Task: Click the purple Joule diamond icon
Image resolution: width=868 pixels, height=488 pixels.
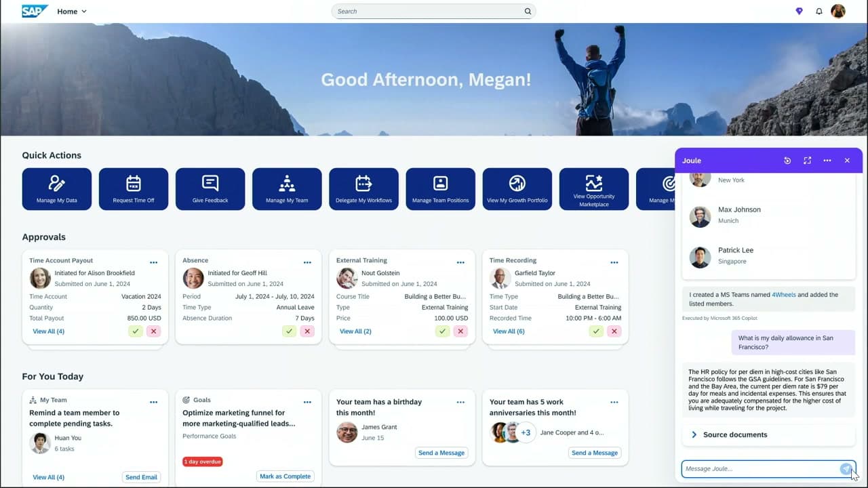Action: [799, 12]
